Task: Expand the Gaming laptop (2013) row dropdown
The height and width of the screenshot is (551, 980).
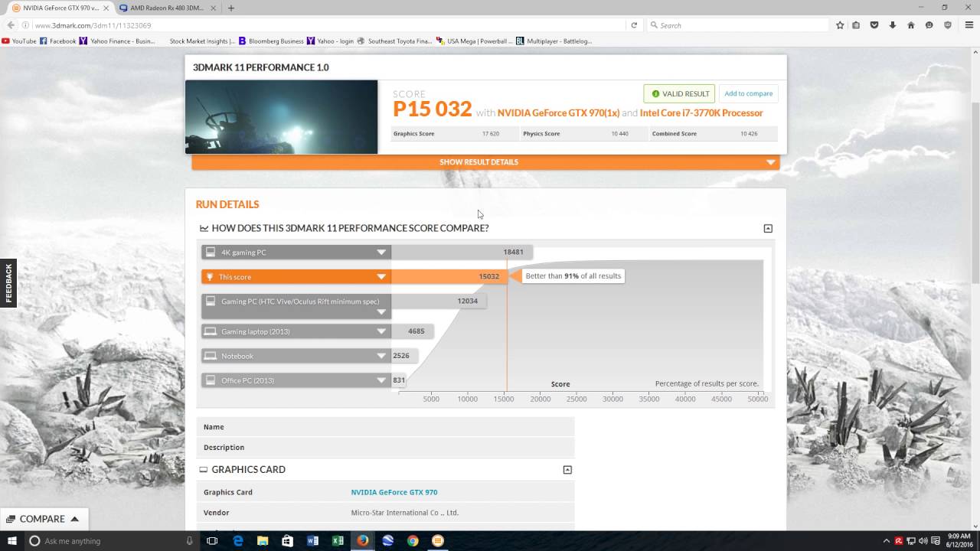Action: [381, 331]
